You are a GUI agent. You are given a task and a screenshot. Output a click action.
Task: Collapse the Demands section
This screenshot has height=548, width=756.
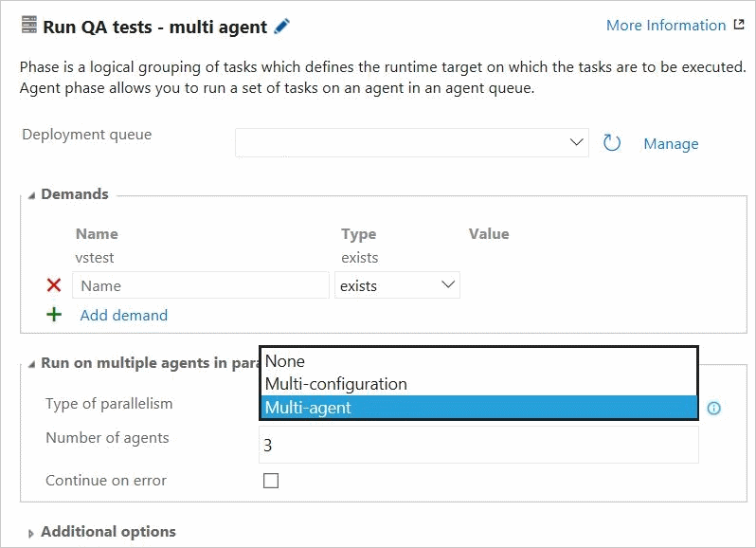(32, 195)
